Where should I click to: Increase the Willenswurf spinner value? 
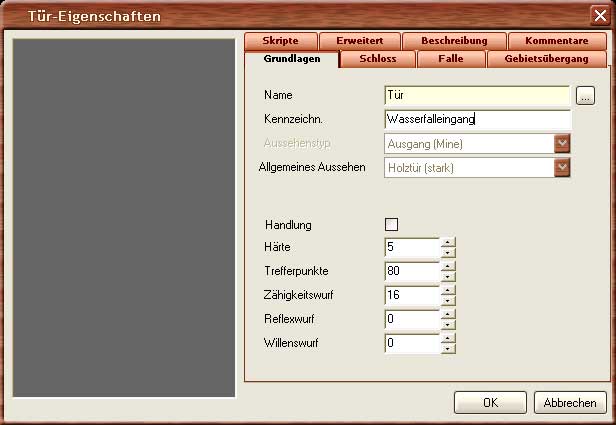pos(448,338)
